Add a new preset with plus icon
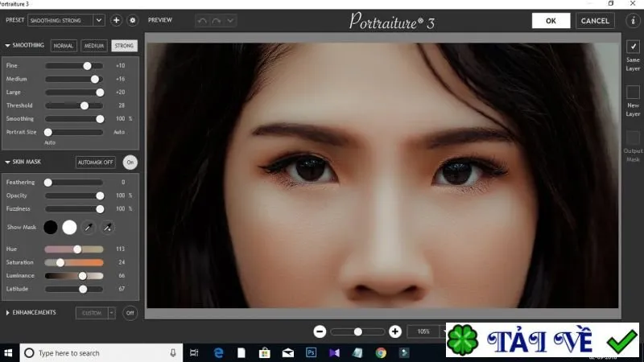The image size is (644, 362). 116,20
